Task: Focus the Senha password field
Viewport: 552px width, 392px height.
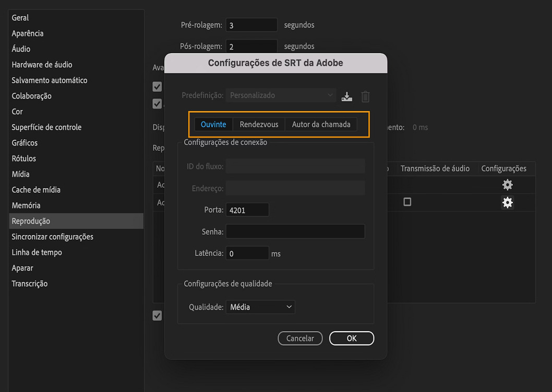Action: [x=295, y=231]
